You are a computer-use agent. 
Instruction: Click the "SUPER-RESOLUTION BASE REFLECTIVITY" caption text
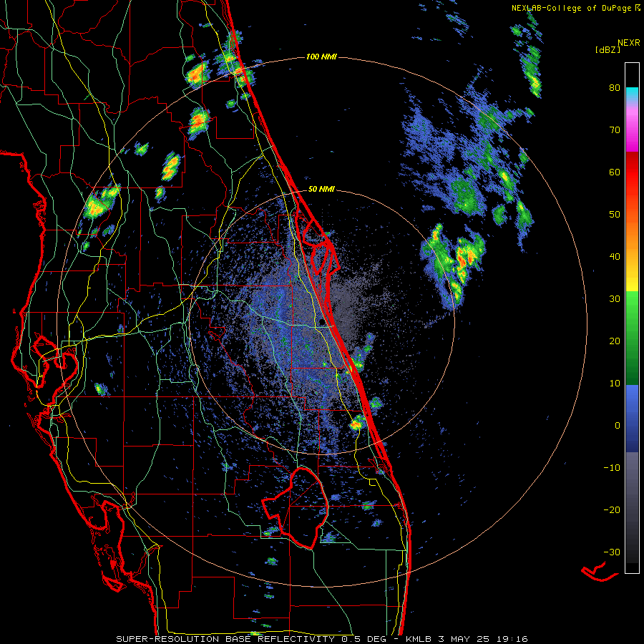225,639
